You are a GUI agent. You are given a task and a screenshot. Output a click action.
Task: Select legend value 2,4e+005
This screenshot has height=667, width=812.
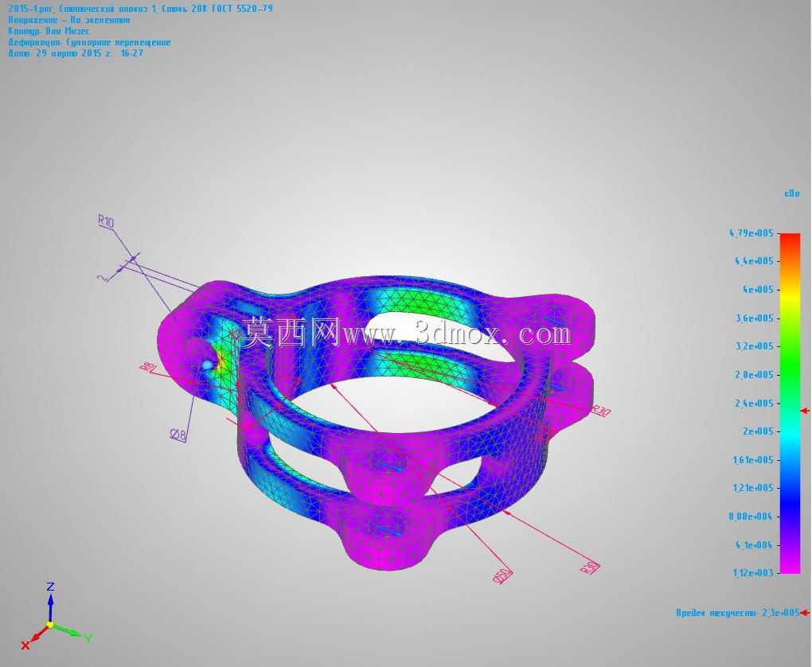coord(755,403)
